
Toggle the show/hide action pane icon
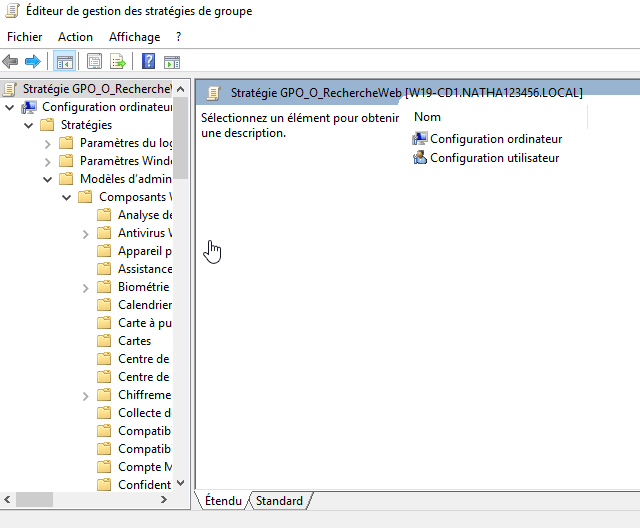(x=172, y=62)
